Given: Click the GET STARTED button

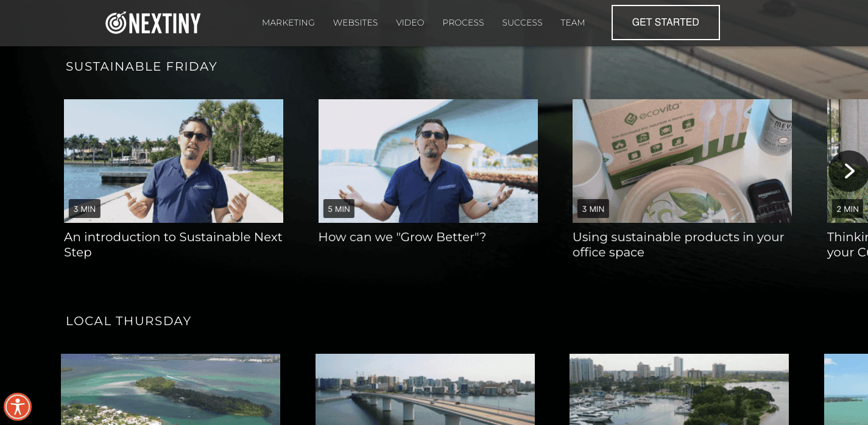Looking at the screenshot, I should point(665,23).
